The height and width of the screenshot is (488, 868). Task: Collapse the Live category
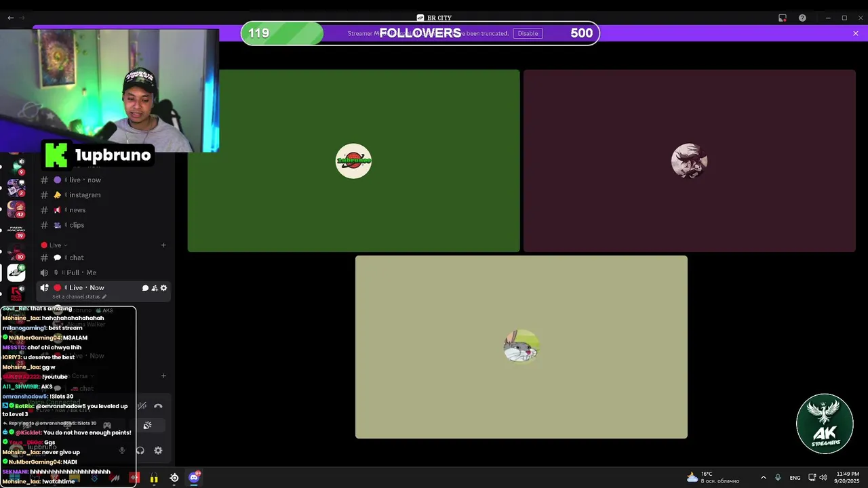pos(54,245)
